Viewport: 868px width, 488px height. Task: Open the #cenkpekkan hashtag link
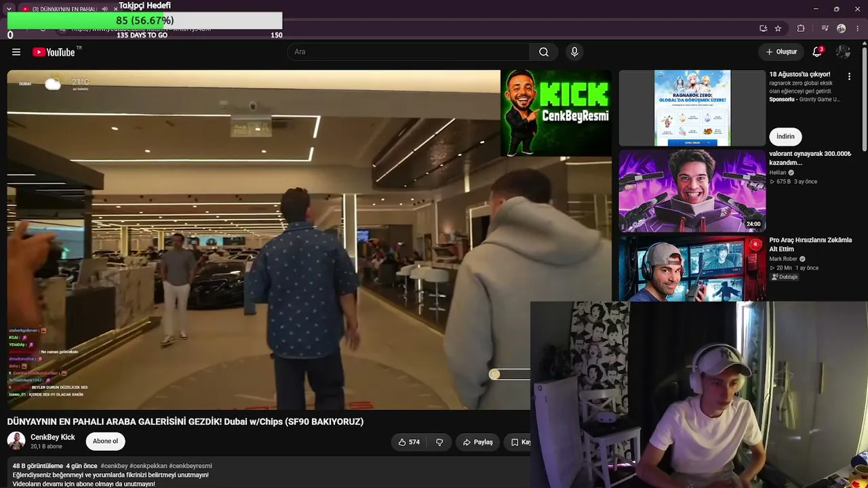(x=148, y=466)
